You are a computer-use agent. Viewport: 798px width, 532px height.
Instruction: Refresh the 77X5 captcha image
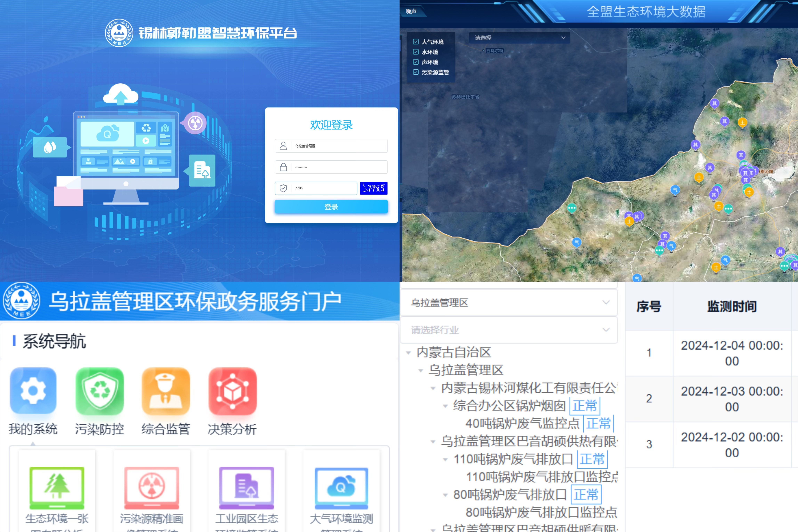pyautogui.click(x=374, y=188)
